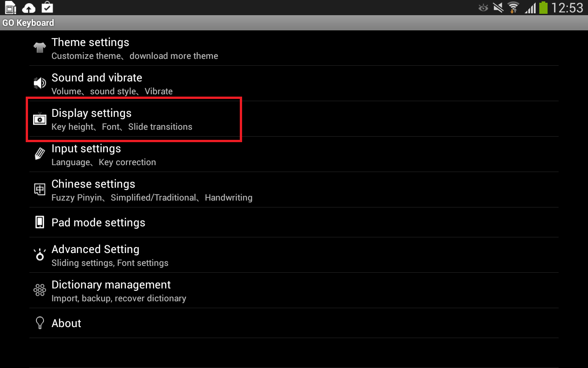Click the Dictionary management dots icon
Viewport: 588px width, 368px height.
[x=40, y=290]
